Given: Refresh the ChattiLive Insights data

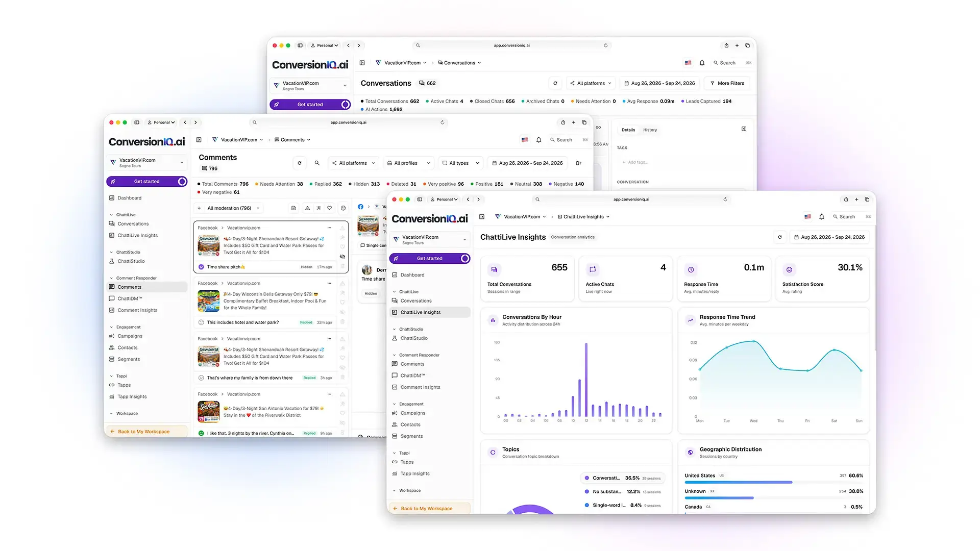Looking at the screenshot, I should click(x=779, y=237).
